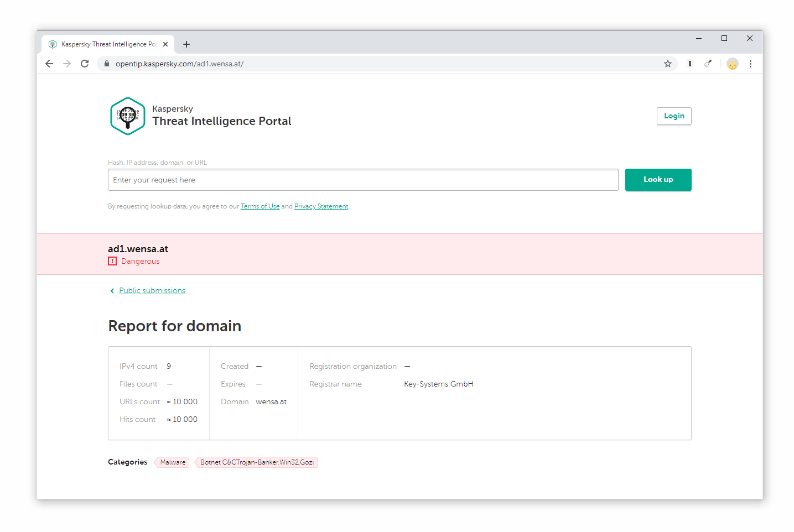Click the Registration organization label
Screen dimensions: 794x532
pos(353,366)
